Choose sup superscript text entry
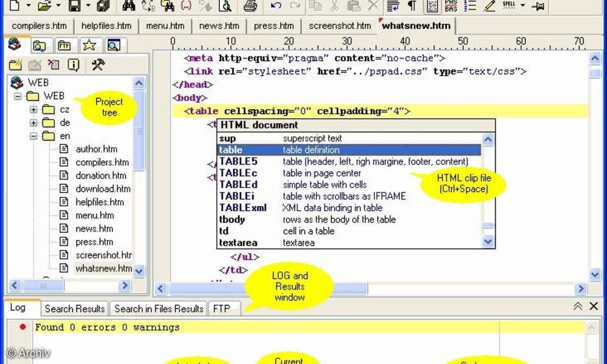The height and width of the screenshot is (364, 607). [349, 139]
